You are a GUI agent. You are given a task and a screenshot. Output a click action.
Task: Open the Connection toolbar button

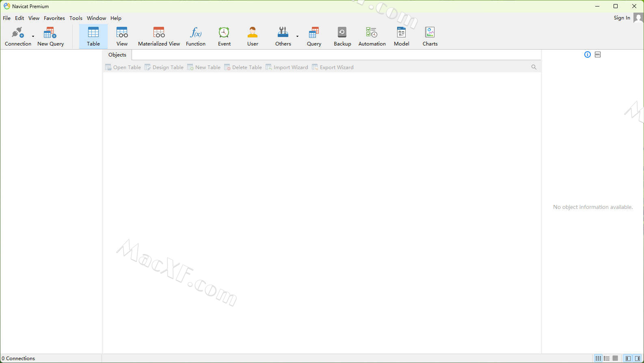17,36
